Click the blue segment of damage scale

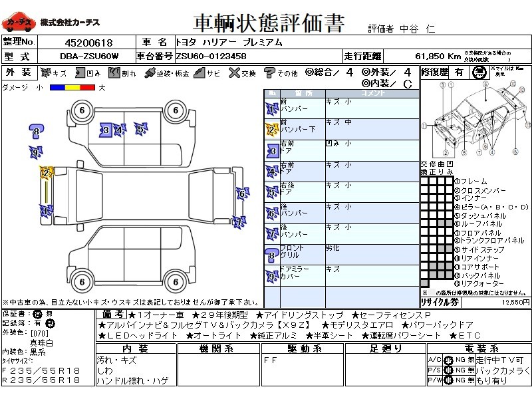click(57, 88)
